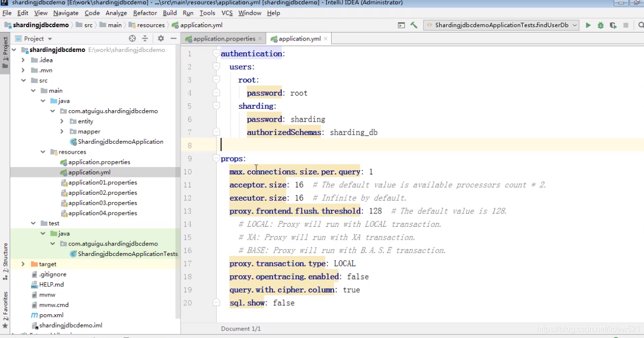Open the Project view selector dropdown
Image resolution: width=644 pixels, height=338 pixels.
[x=34, y=39]
